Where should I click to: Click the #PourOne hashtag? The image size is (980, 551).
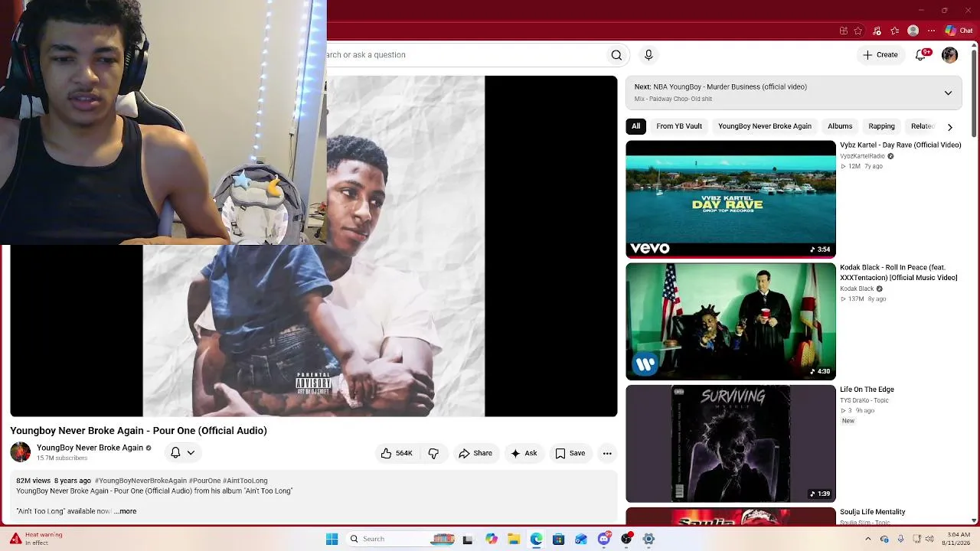coord(204,481)
